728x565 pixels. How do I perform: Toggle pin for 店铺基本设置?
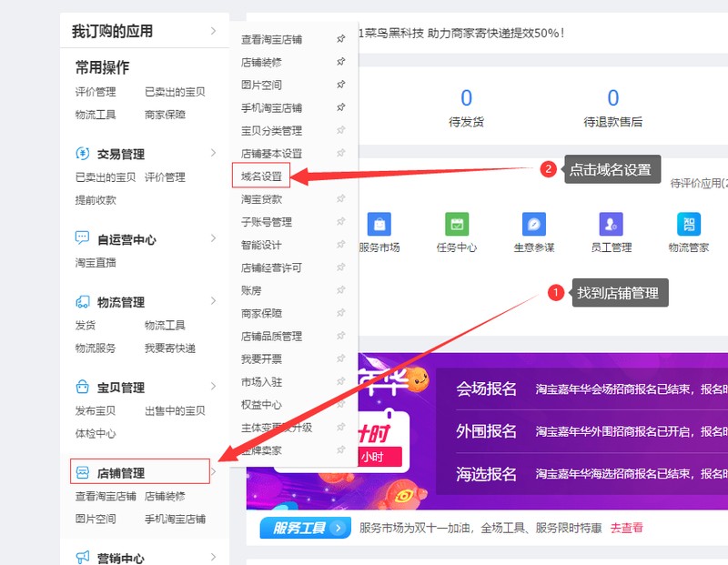coord(341,153)
